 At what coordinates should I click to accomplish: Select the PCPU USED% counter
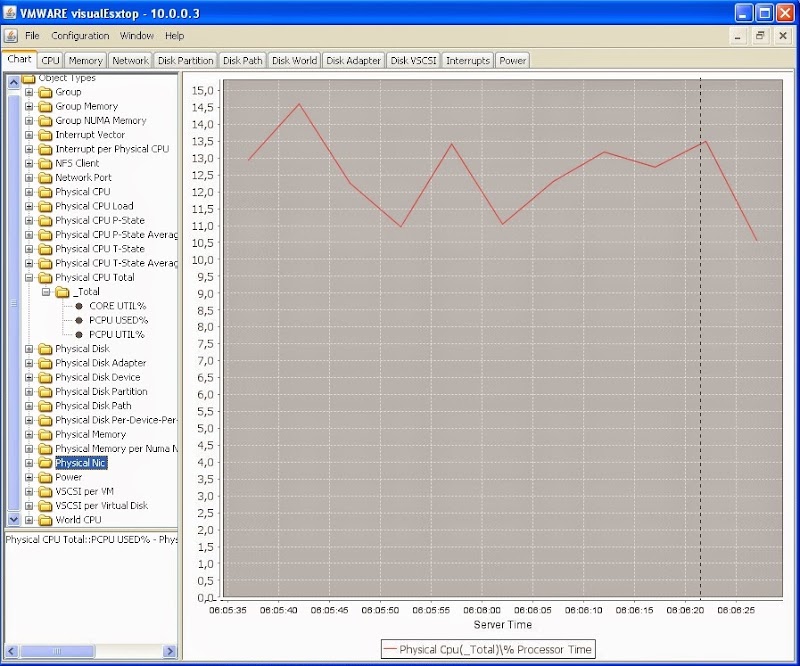coord(118,320)
